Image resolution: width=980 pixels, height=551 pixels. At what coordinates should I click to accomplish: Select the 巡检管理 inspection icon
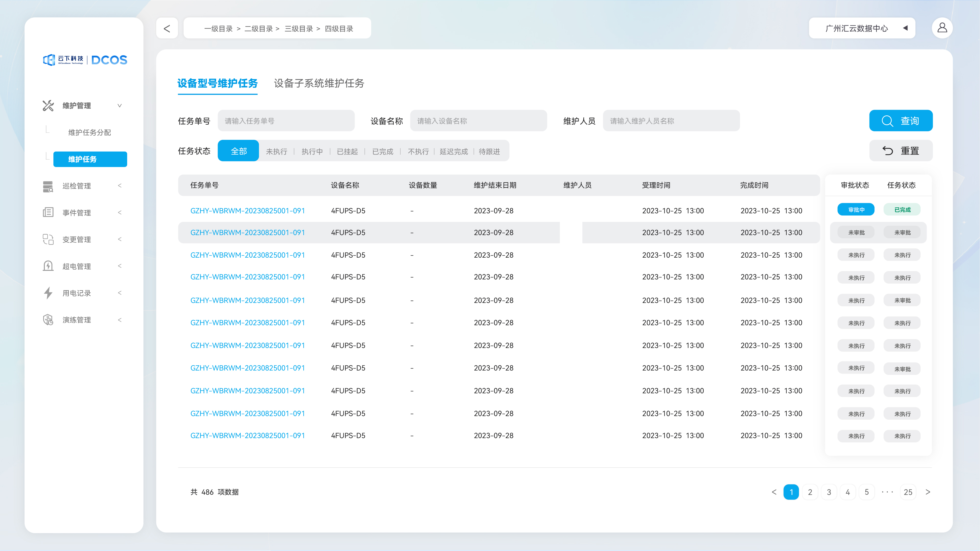coord(48,186)
